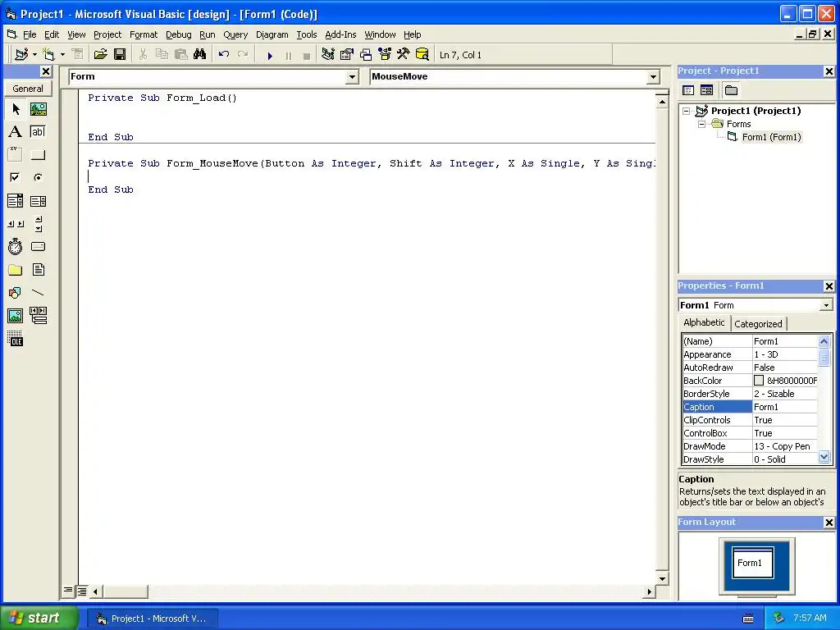
Task: Select the FileListBox control tool
Action: [38, 270]
